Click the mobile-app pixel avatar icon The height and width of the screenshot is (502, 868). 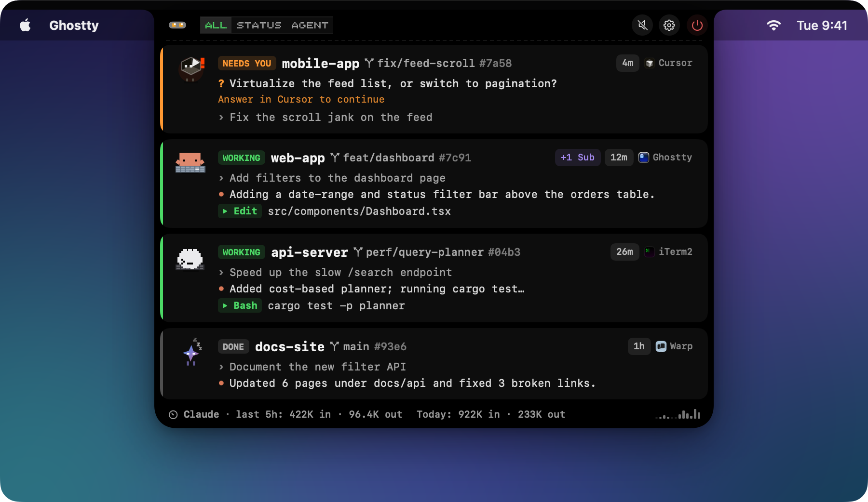(x=191, y=69)
